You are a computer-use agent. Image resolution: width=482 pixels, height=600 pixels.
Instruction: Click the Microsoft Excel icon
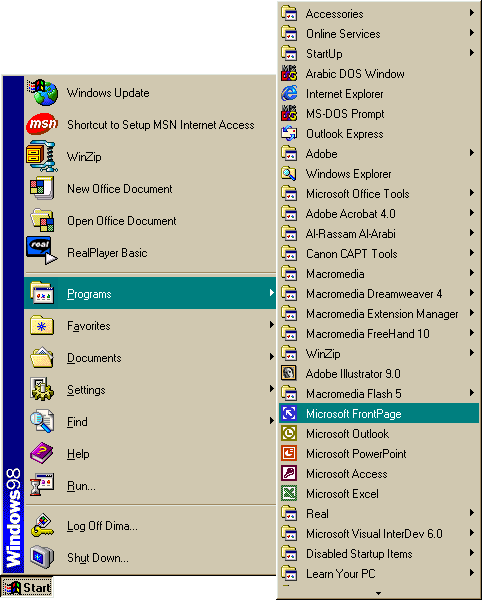tap(289, 493)
